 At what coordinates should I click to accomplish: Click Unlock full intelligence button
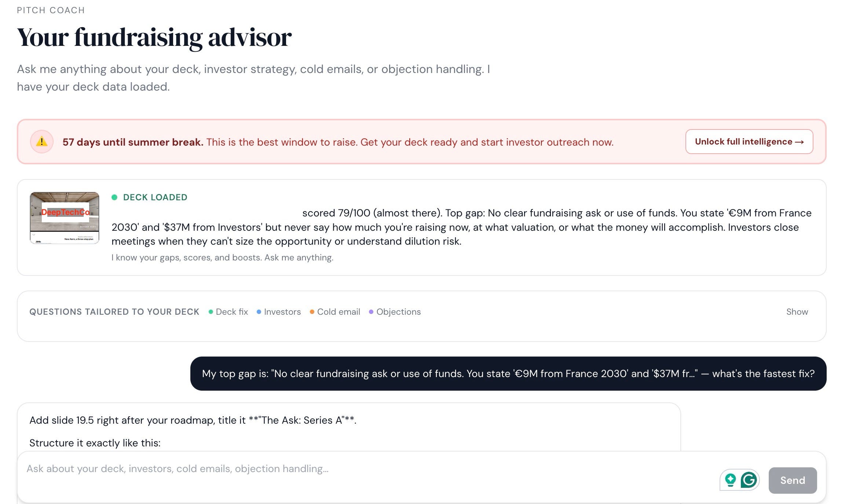coord(749,142)
